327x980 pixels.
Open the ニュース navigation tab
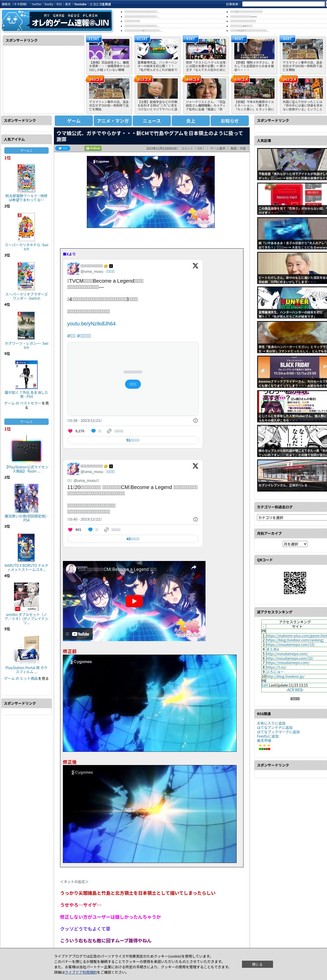point(152,121)
